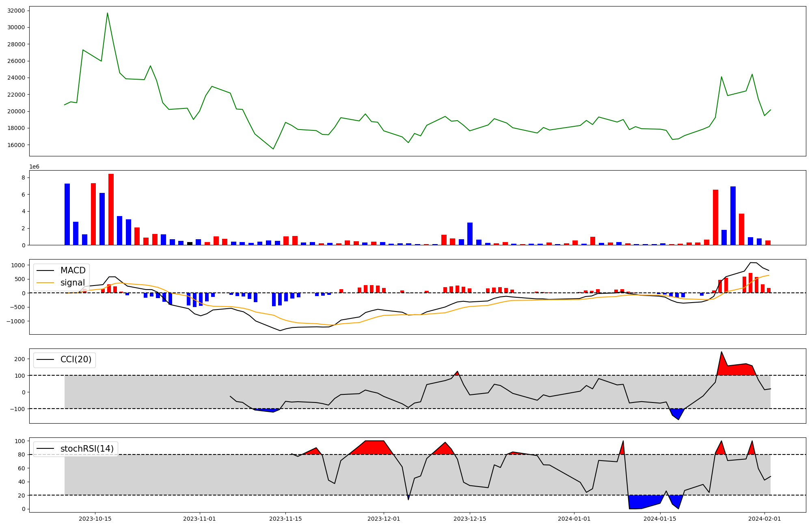Click the 2024-02-01 x-axis date label
The height and width of the screenshot is (528, 812).
tap(764, 519)
